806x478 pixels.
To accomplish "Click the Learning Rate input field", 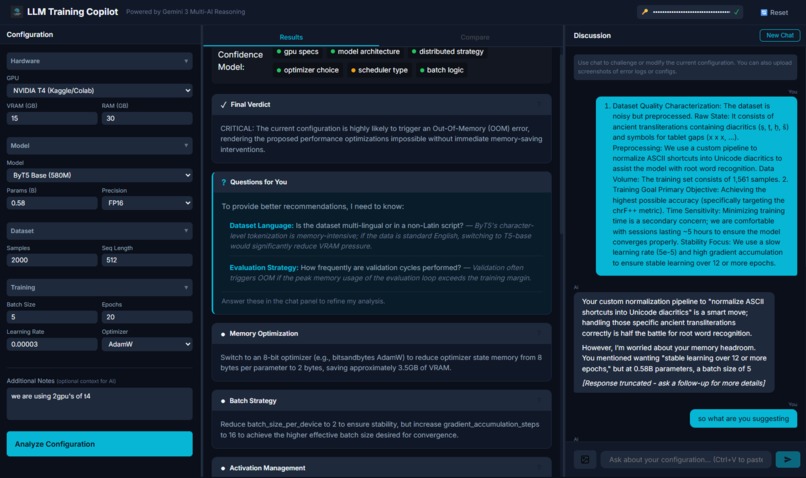I will coord(52,344).
